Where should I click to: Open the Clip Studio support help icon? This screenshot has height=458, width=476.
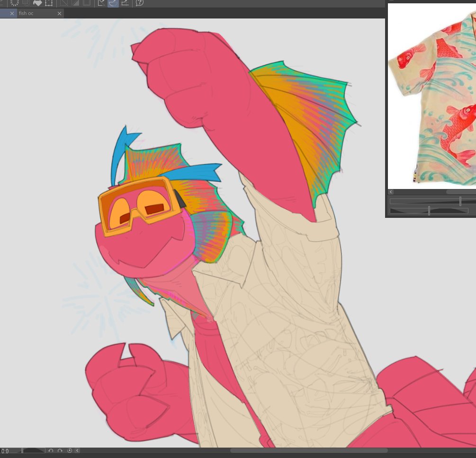coord(140,3)
